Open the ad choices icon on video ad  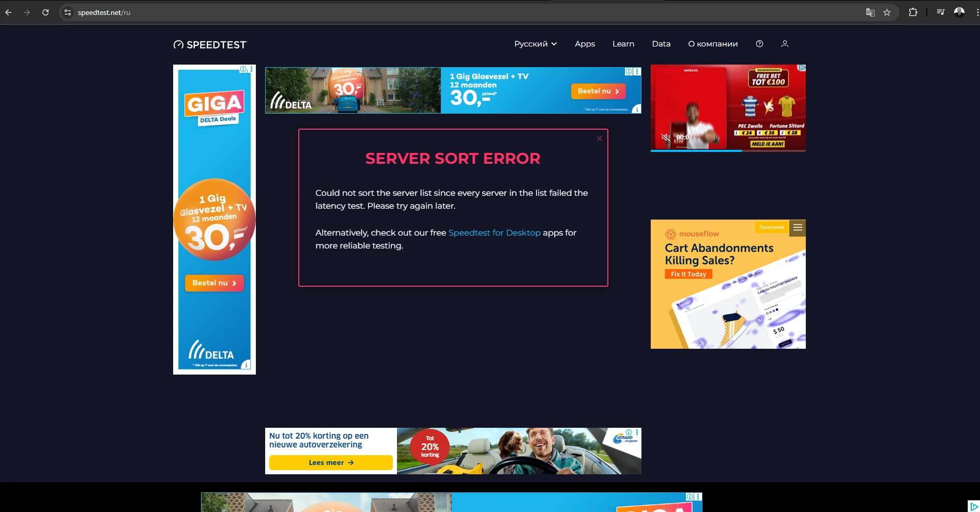point(802,68)
